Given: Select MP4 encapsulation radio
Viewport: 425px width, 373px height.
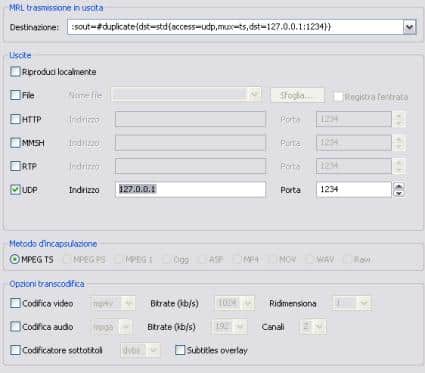Looking at the screenshot, I should [237, 259].
